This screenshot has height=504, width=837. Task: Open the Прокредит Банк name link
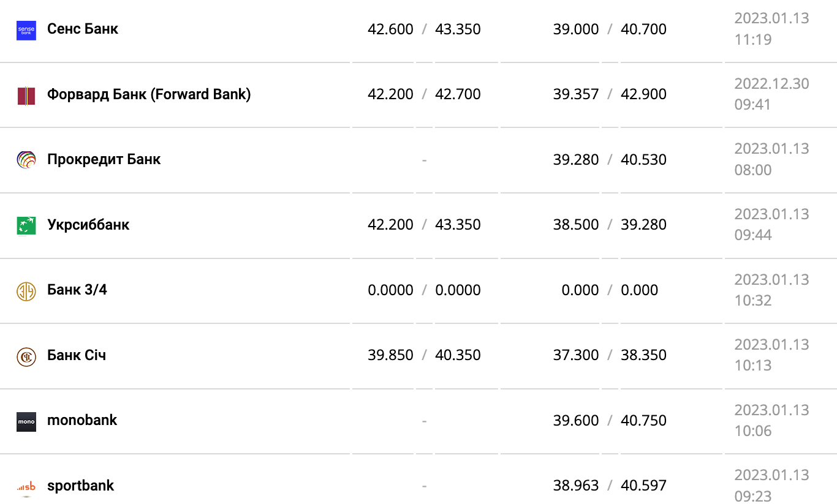(x=104, y=159)
